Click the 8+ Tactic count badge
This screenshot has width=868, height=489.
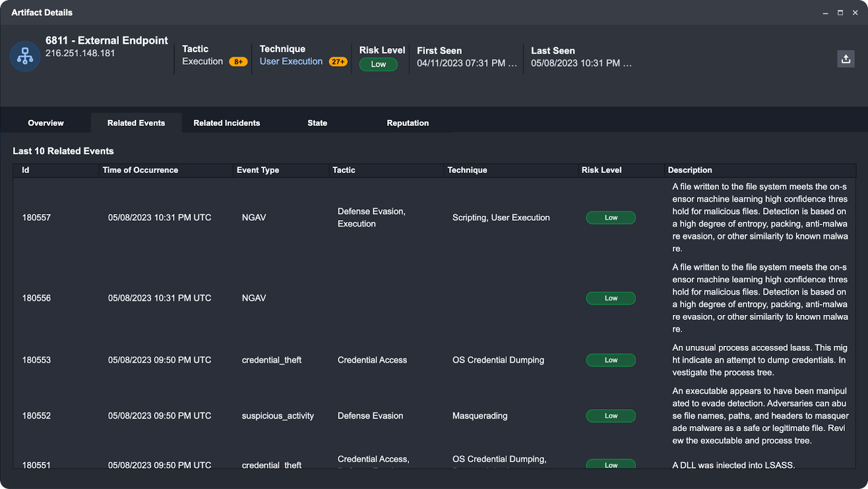(238, 62)
